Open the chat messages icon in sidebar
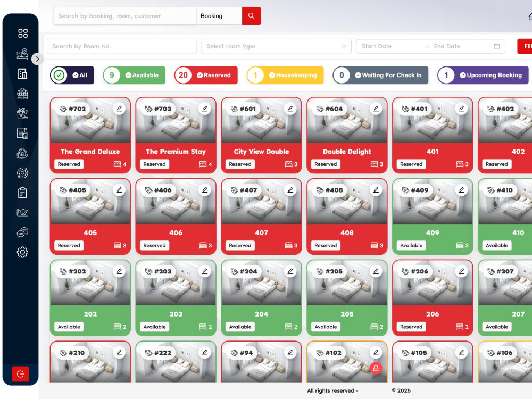The width and height of the screenshot is (532, 399). [23, 232]
